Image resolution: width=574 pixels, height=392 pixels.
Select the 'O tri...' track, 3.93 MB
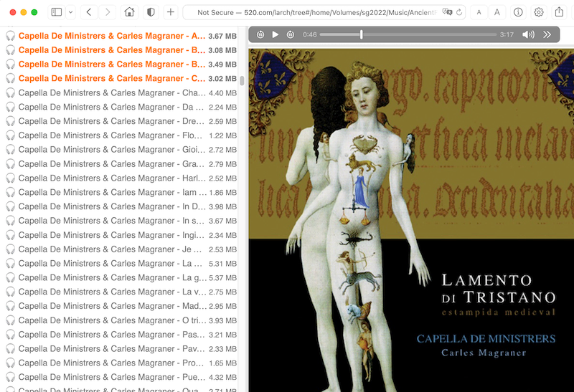pos(121,320)
